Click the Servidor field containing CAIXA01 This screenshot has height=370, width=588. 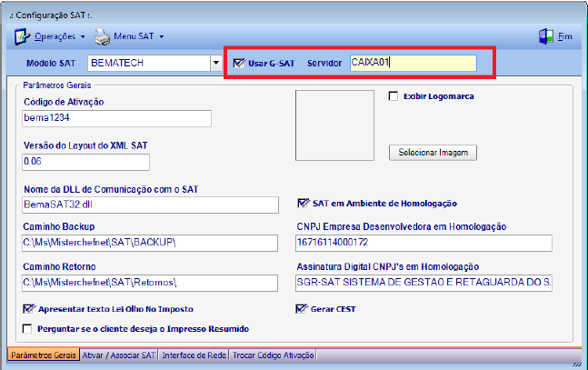click(x=414, y=63)
